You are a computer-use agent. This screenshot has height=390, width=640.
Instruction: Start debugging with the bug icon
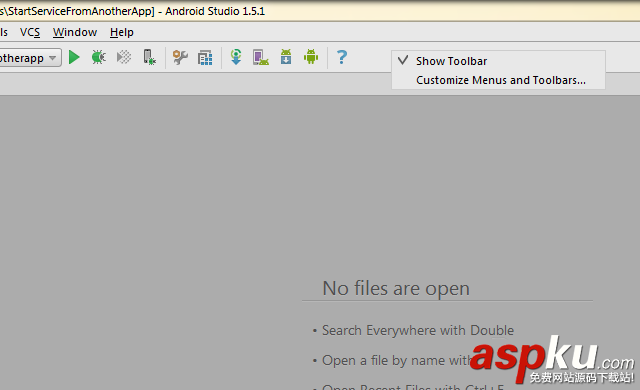tap(98, 57)
